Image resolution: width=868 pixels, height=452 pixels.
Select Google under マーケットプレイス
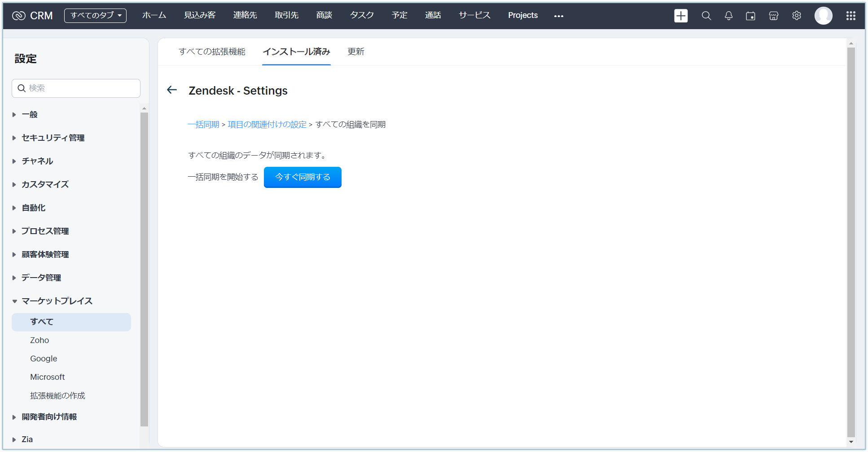[x=44, y=359]
